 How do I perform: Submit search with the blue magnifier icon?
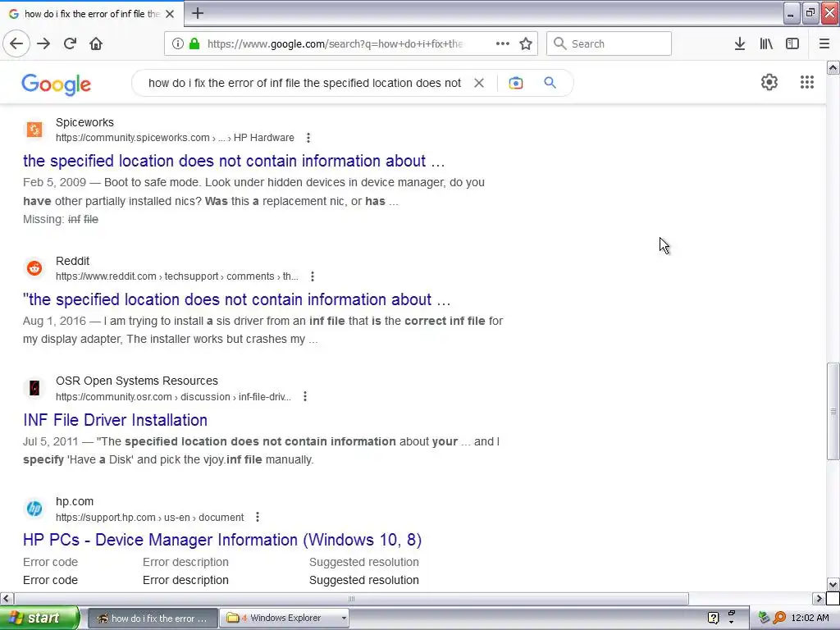(x=550, y=83)
